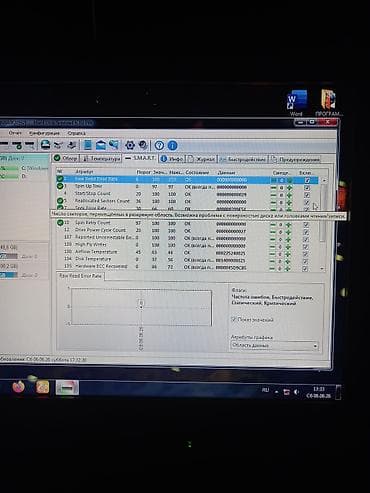Open the Конфигурация menu
The image size is (370, 493).
point(44,133)
